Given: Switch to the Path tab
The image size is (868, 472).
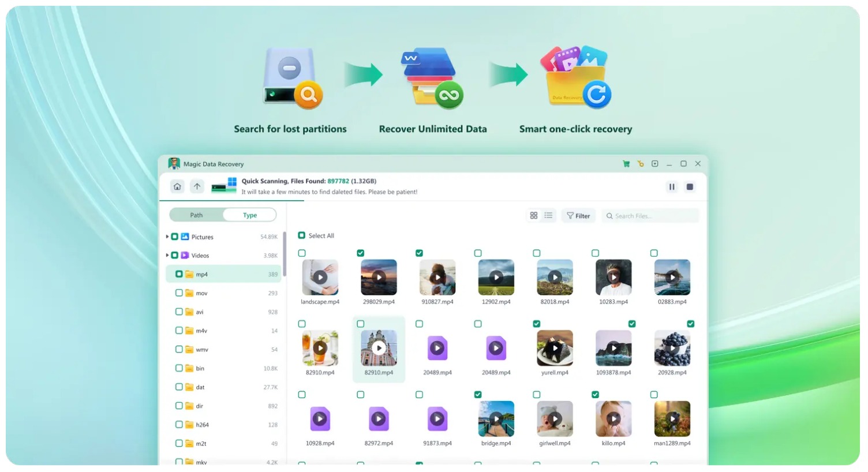Looking at the screenshot, I should click(196, 215).
